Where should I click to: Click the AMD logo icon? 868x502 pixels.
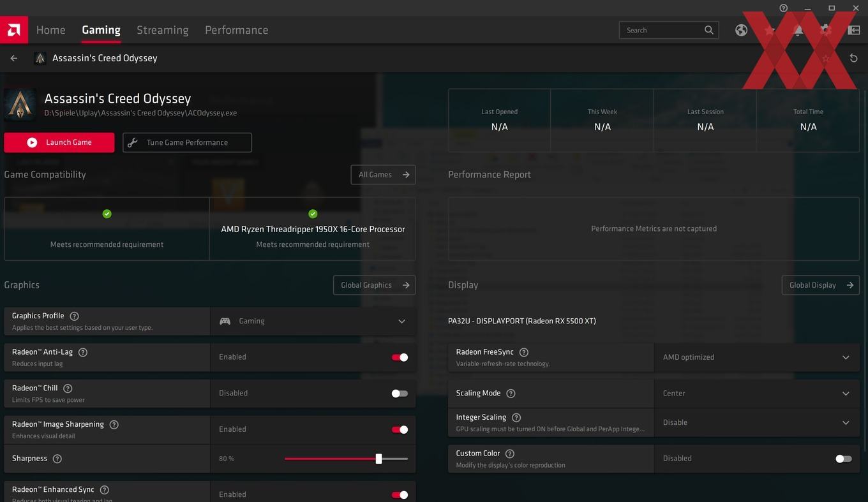click(x=13, y=29)
